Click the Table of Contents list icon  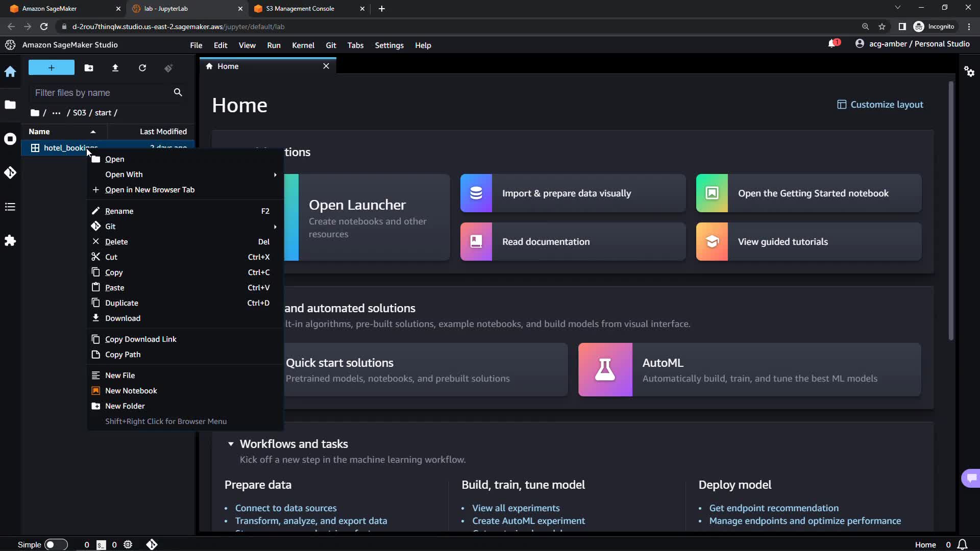pos(10,207)
